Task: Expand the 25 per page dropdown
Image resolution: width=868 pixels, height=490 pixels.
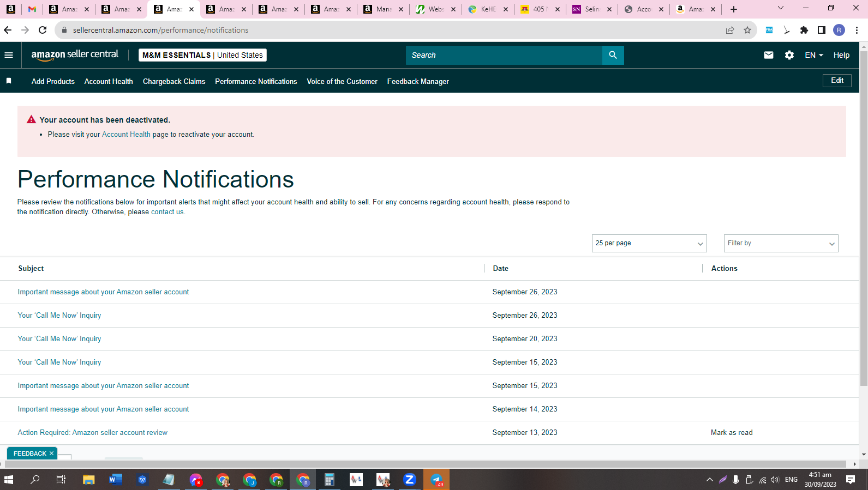Action: tap(649, 243)
